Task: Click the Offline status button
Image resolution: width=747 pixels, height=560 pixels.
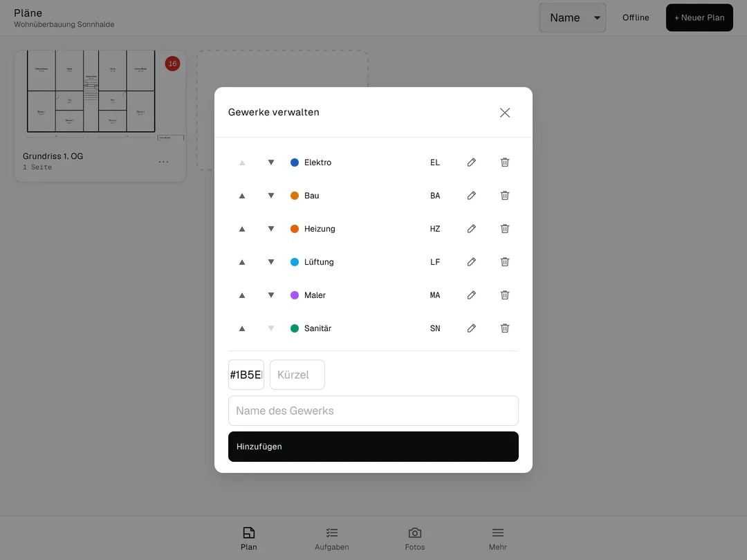Action: tap(636, 17)
